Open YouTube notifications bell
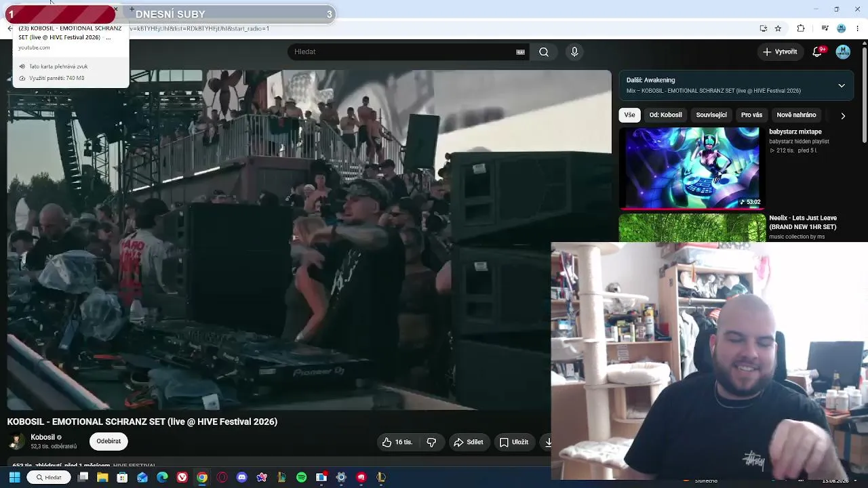868x488 pixels. point(818,52)
